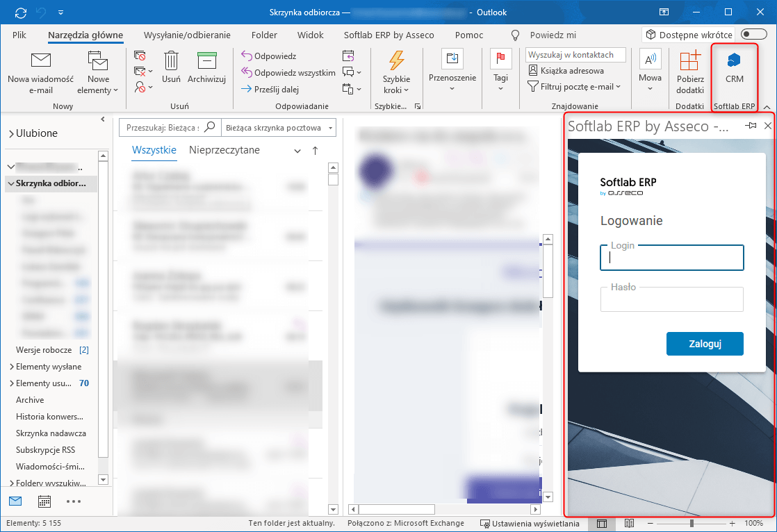Switch to Mail view icon
The width and height of the screenshot is (777, 532).
(x=15, y=501)
